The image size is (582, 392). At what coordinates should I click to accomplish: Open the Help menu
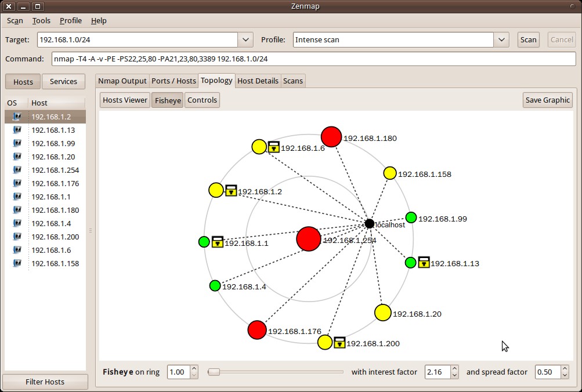click(99, 21)
